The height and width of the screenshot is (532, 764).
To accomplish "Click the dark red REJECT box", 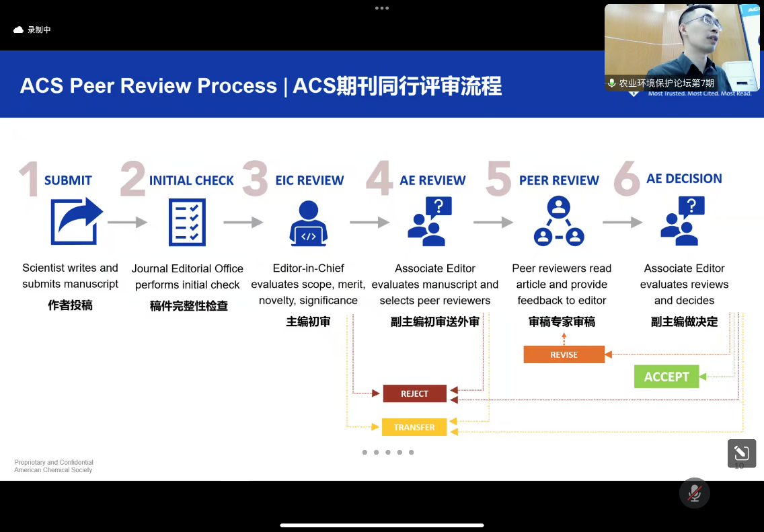I will tap(415, 393).
